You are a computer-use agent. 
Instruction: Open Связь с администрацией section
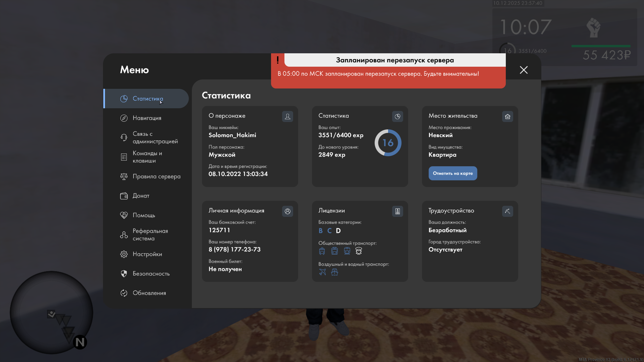(x=155, y=137)
